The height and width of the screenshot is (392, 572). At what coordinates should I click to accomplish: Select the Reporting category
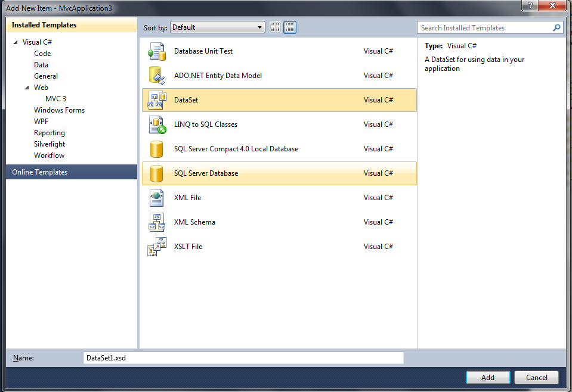(50, 133)
